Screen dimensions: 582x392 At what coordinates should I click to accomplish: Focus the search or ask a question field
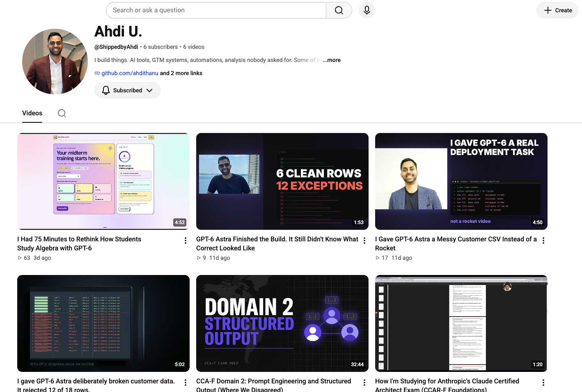pyautogui.click(x=216, y=10)
